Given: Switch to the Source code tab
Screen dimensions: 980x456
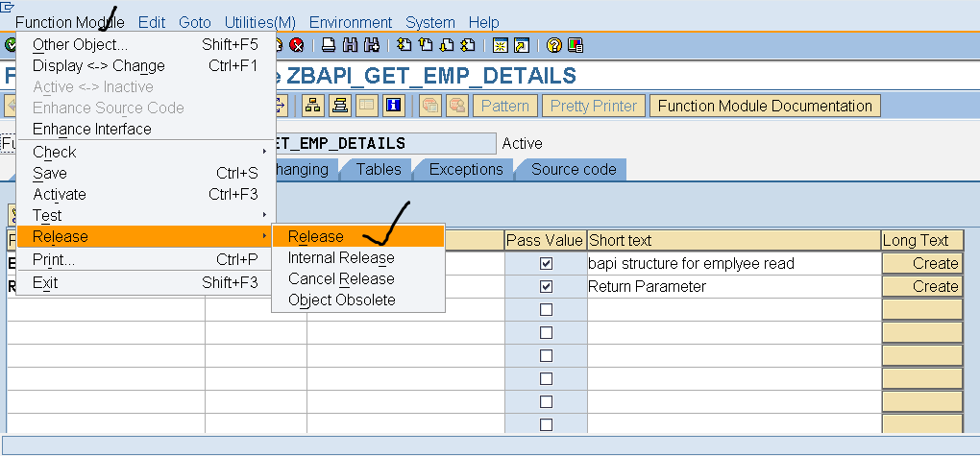Looking at the screenshot, I should pos(574,169).
